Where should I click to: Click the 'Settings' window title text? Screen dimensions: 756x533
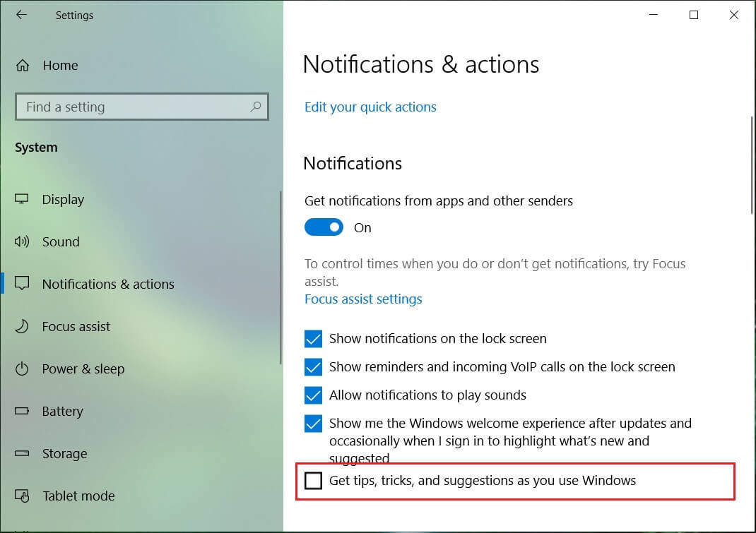tap(74, 16)
